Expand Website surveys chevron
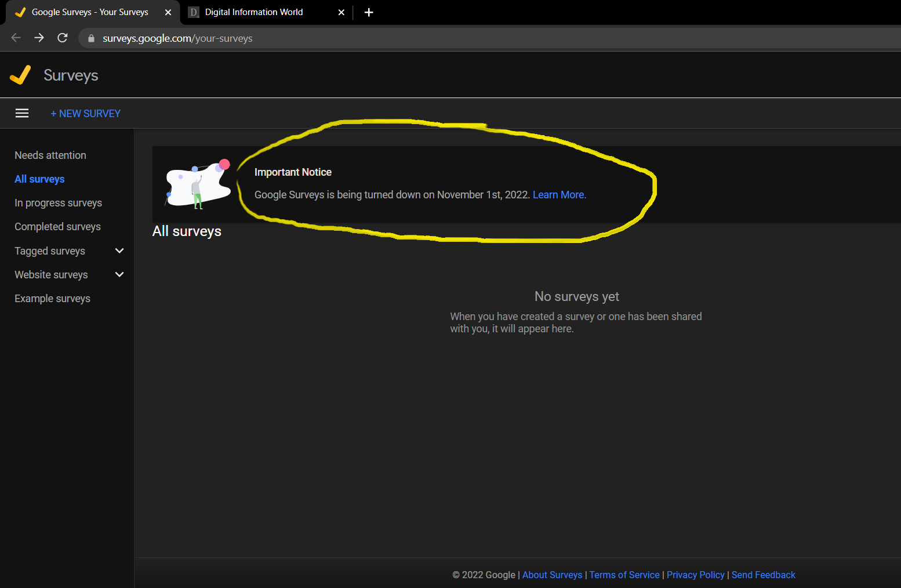901x588 pixels. [119, 274]
